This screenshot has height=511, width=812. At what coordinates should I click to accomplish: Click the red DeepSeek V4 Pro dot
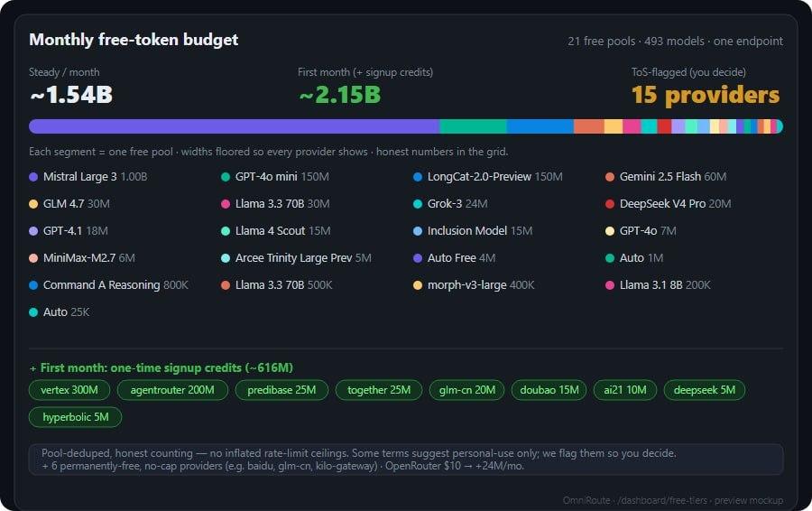point(610,204)
